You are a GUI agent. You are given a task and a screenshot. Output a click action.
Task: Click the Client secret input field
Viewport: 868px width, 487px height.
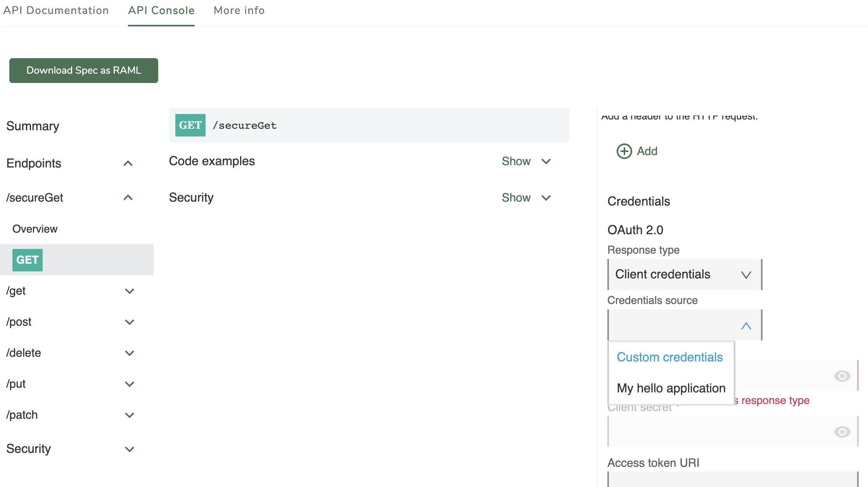718,432
